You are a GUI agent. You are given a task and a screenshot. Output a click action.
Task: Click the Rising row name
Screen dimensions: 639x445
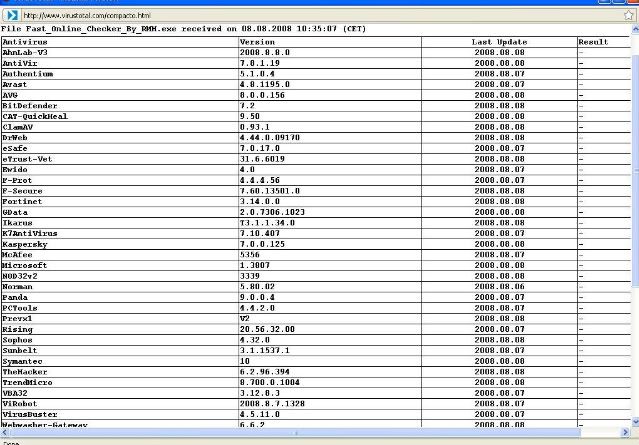(x=17, y=329)
